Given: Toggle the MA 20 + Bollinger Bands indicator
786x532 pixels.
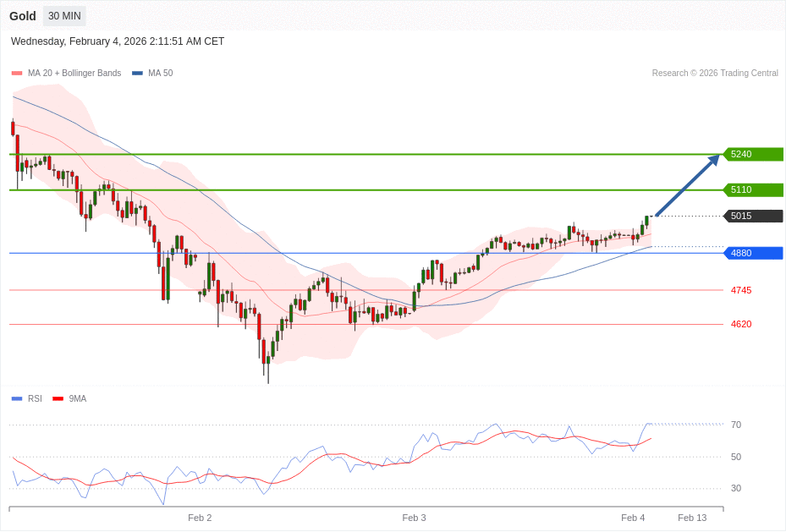Looking at the screenshot, I should [15, 73].
